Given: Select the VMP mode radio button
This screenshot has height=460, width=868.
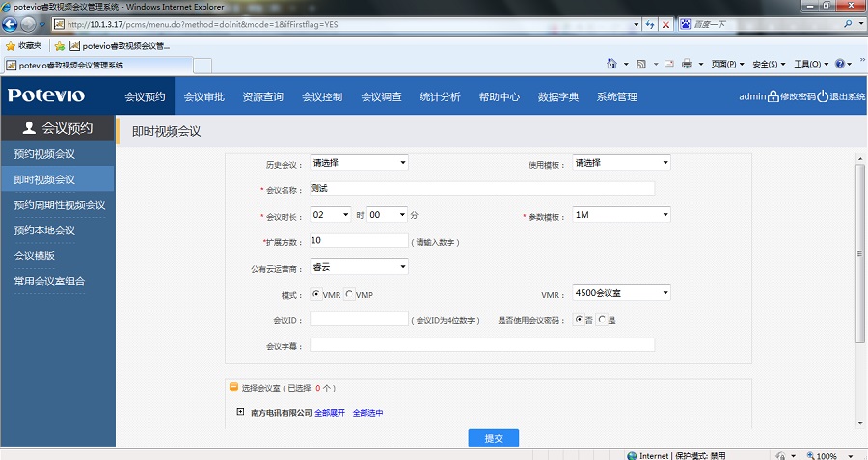Looking at the screenshot, I should pyautogui.click(x=349, y=294).
